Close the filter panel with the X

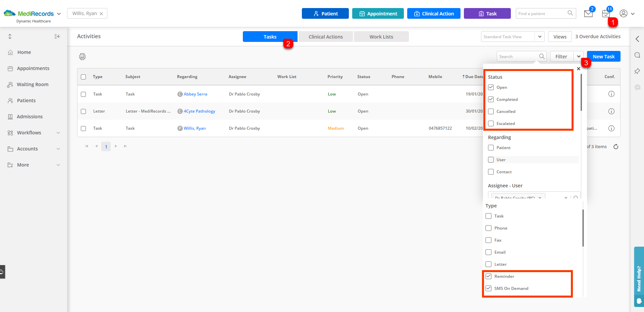click(x=578, y=68)
